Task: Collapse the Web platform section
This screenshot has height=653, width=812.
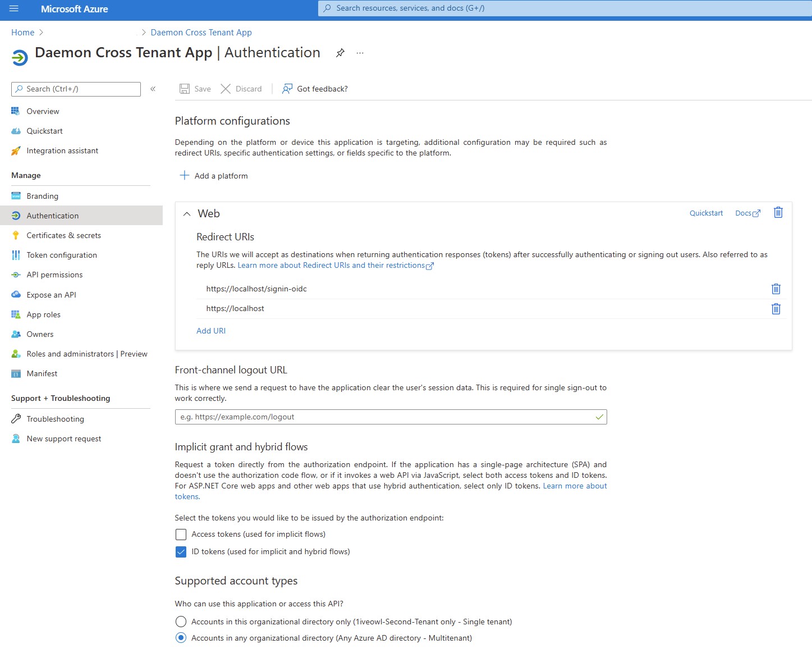Action: pos(187,214)
